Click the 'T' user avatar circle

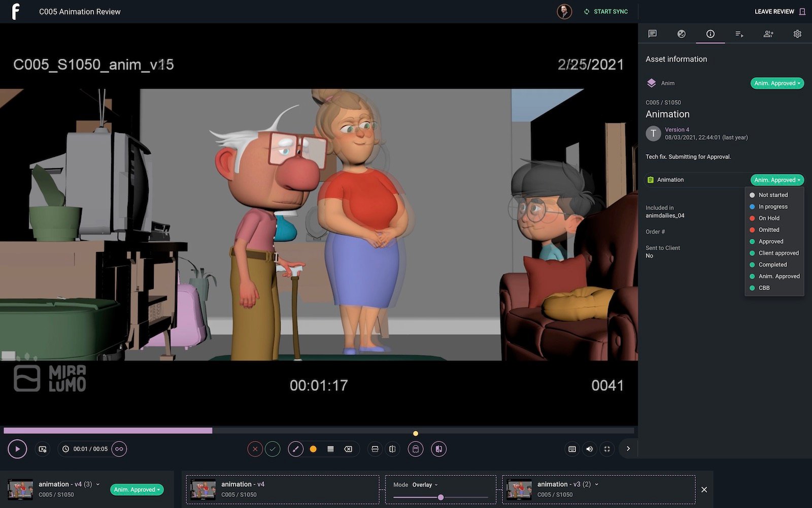(x=653, y=134)
